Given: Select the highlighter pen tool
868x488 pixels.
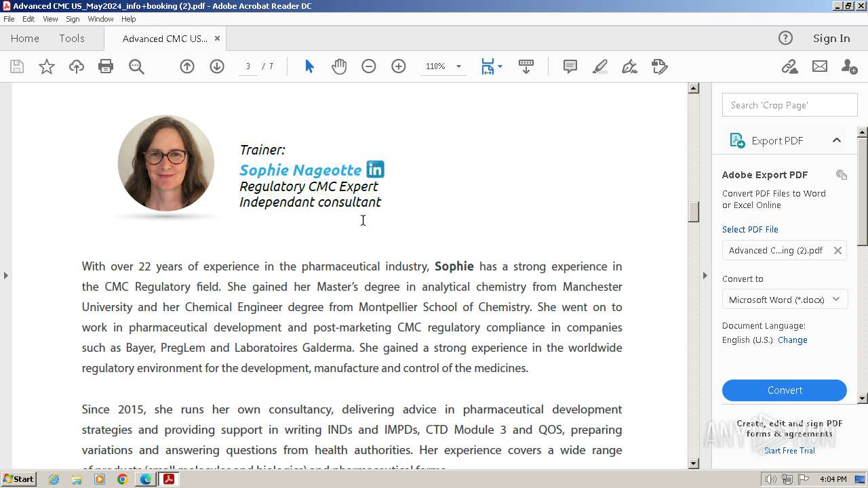Looking at the screenshot, I should (600, 66).
